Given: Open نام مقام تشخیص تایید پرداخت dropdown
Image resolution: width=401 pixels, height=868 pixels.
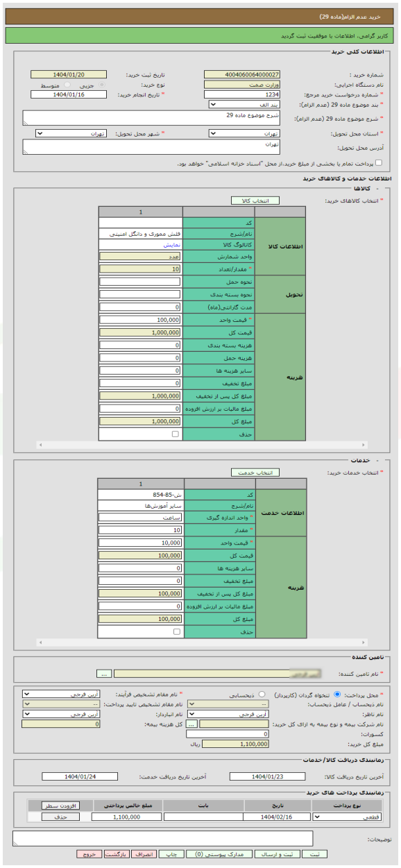Looking at the screenshot, I should 61,704.
